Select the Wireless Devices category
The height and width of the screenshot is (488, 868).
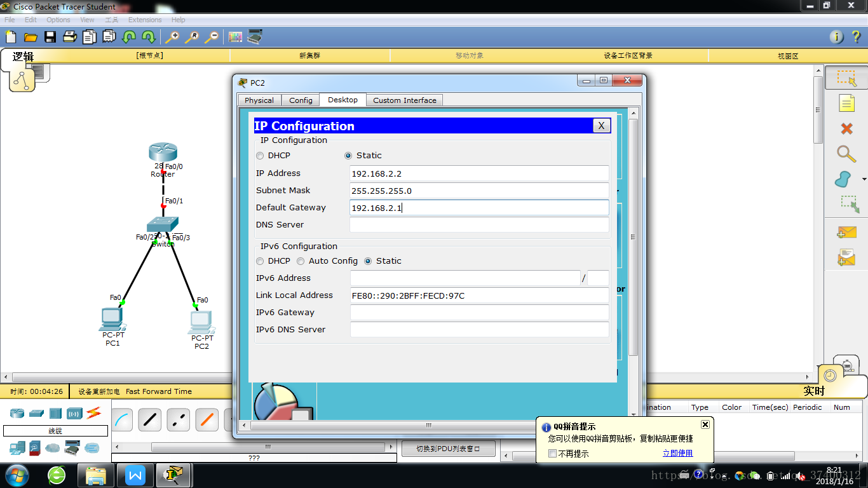tap(74, 414)
